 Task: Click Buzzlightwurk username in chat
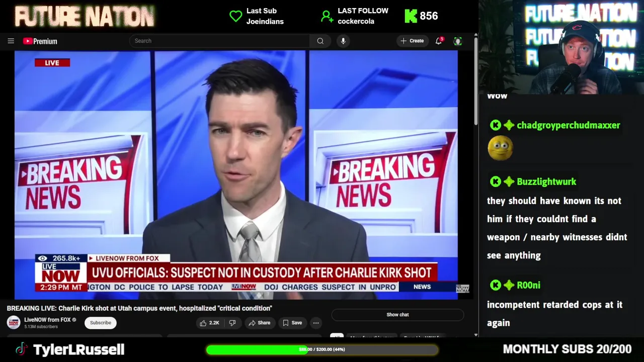pos(546,182)
